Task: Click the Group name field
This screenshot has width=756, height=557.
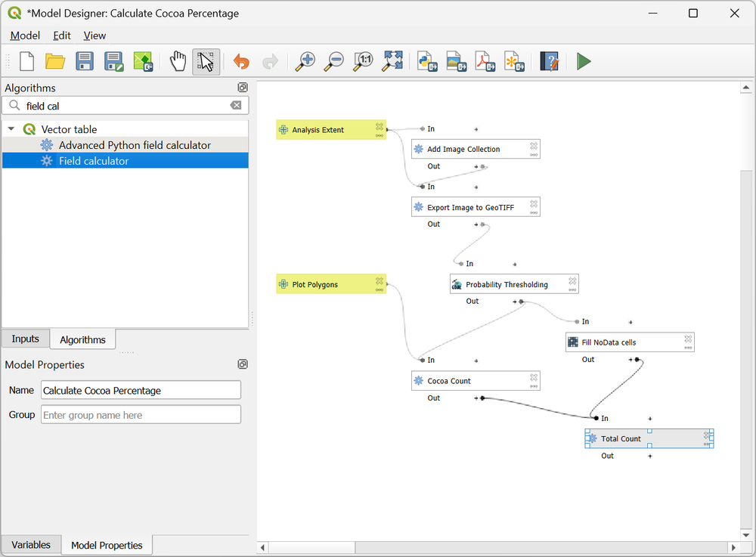Action: point(141,415)
